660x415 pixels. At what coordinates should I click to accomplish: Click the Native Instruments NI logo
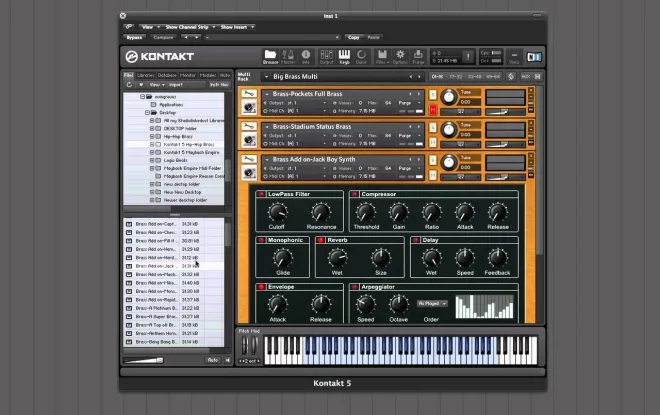[534, 57]
